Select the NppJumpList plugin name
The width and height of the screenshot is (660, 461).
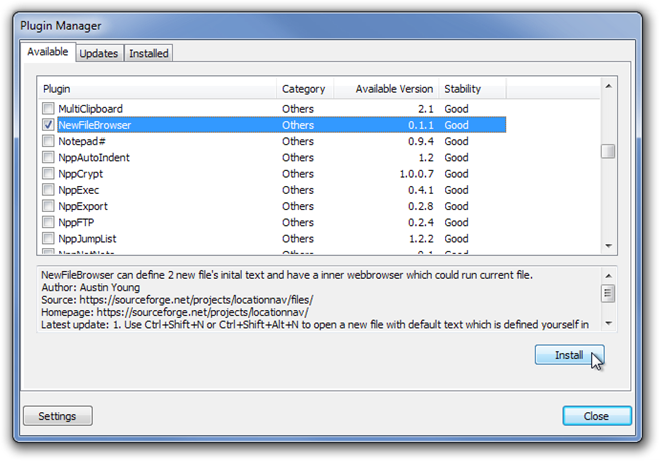87,239
